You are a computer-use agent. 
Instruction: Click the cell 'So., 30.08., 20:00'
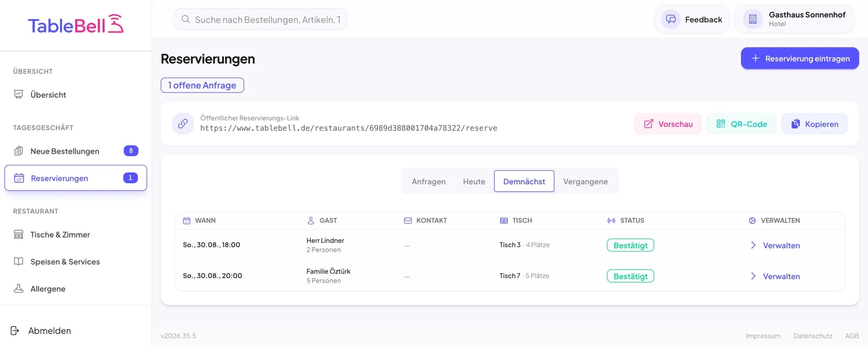coord(213,276)
